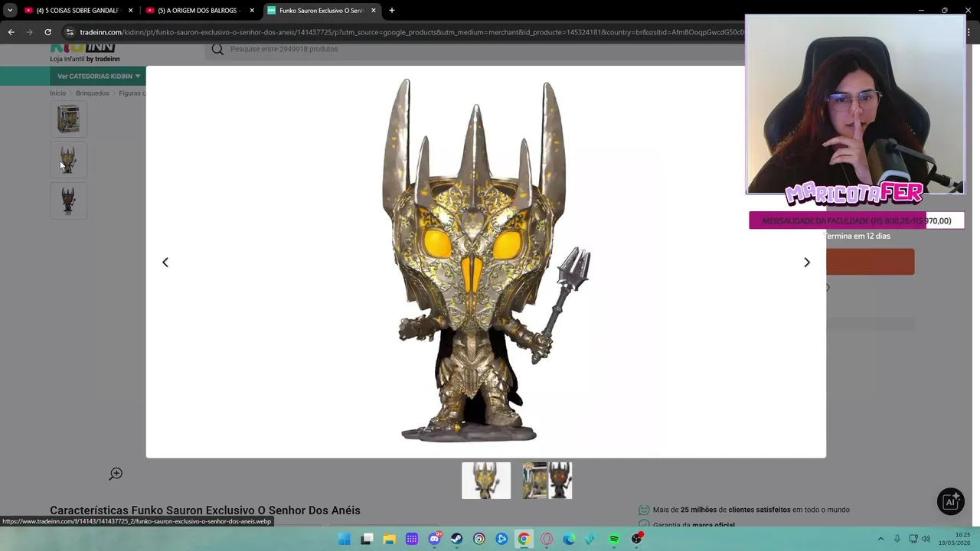Open the tab search dropdown arrow
The image size is (980, 551).
pos(10,11)
